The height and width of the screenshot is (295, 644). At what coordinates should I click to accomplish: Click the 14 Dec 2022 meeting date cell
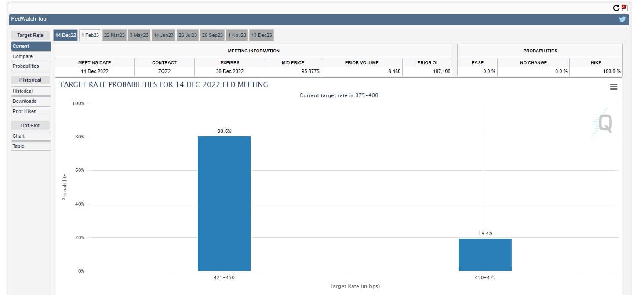pos(95,71)
